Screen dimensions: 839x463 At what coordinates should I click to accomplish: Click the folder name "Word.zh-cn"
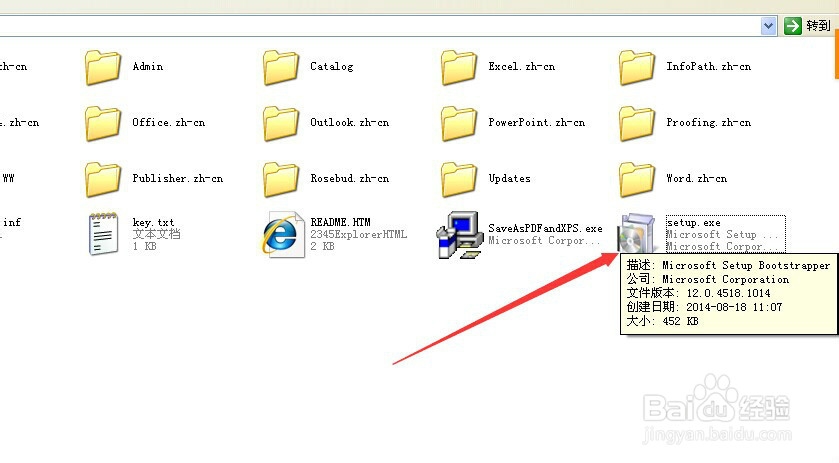(697, 179)
